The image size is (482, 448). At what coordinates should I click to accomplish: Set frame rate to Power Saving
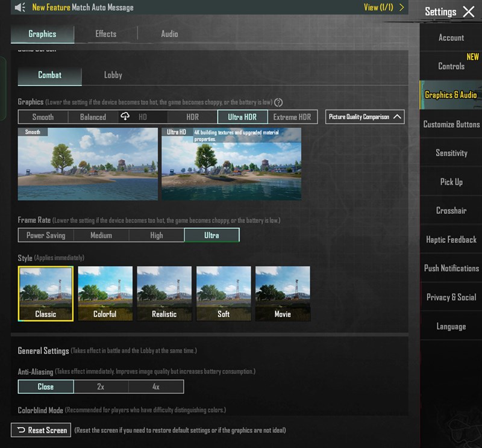pyautogui.click(x=45, y=235)
